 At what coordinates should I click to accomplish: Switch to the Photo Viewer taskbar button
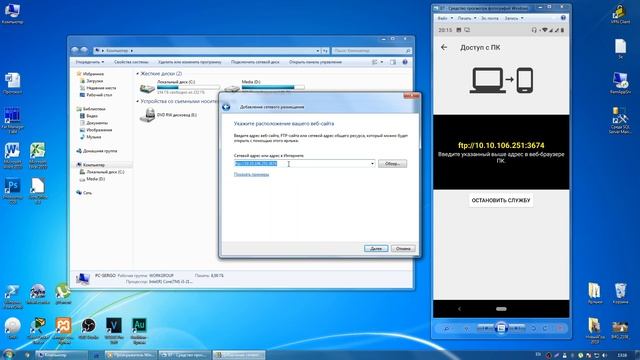pos(184,355)
